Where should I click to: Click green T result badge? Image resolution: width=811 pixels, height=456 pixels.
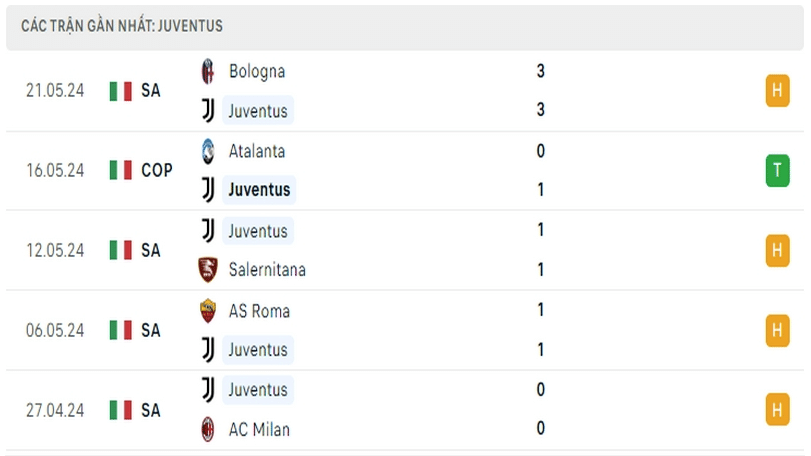tap(777, 170)
